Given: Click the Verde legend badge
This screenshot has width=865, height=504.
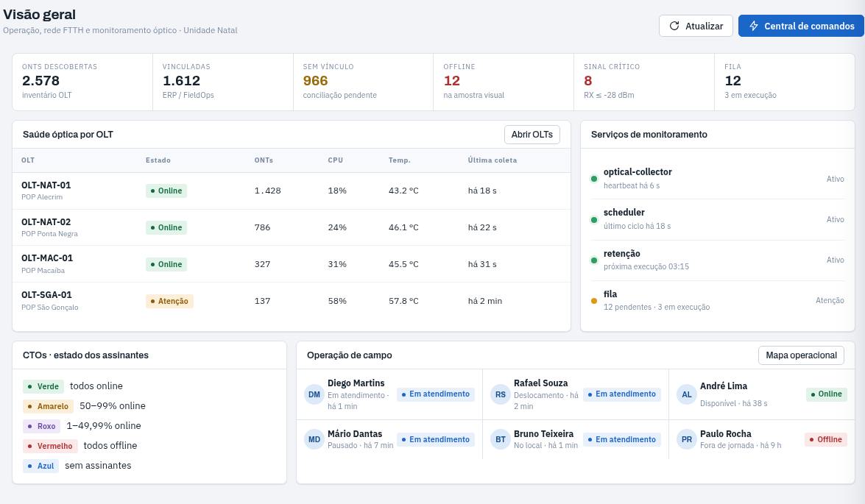Looking at the screenshot, I should tap(43, 386).
